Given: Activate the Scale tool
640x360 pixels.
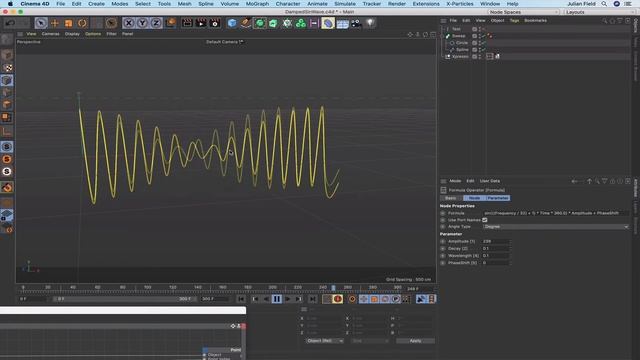Looking at the screenshot, I should 69,23.
